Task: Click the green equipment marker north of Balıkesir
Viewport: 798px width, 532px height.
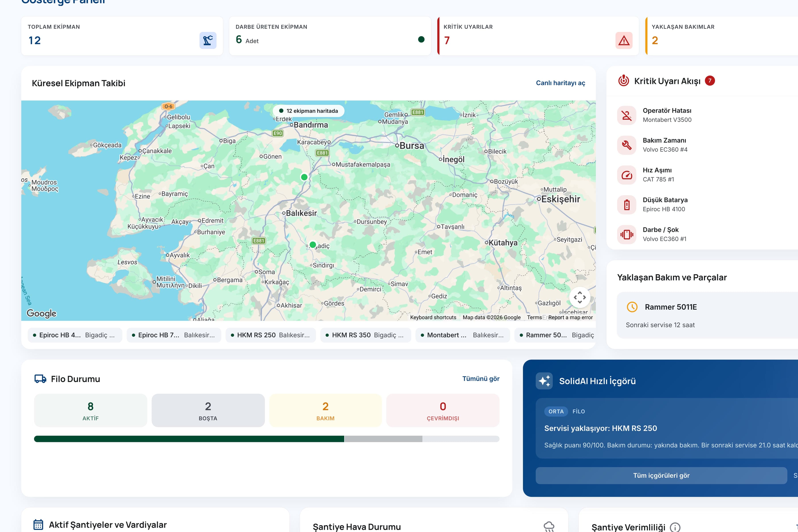Action: click(x=304, y=177)
